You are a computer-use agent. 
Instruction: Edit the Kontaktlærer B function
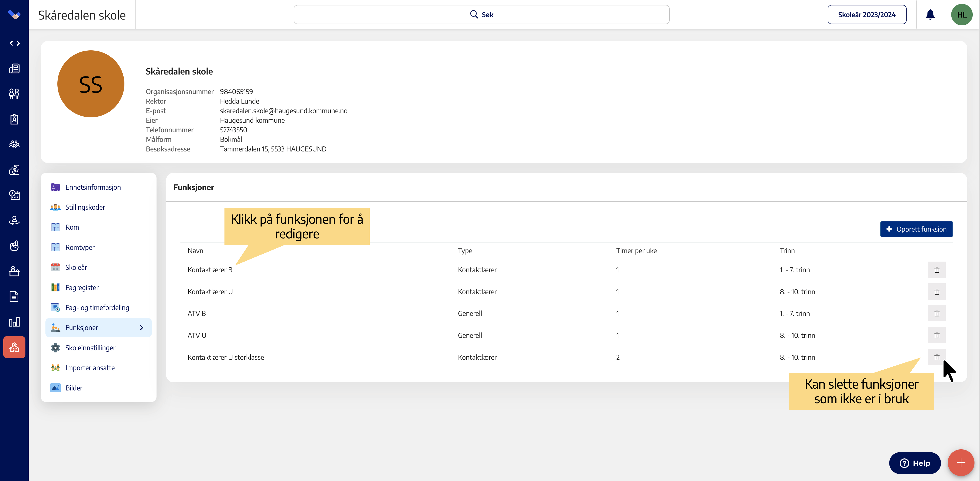pos(210,270)
